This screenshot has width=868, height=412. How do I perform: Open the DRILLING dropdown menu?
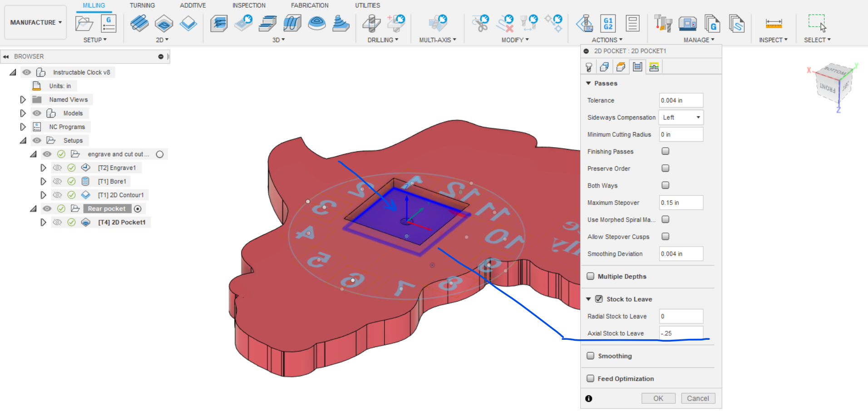coord(383,40)
